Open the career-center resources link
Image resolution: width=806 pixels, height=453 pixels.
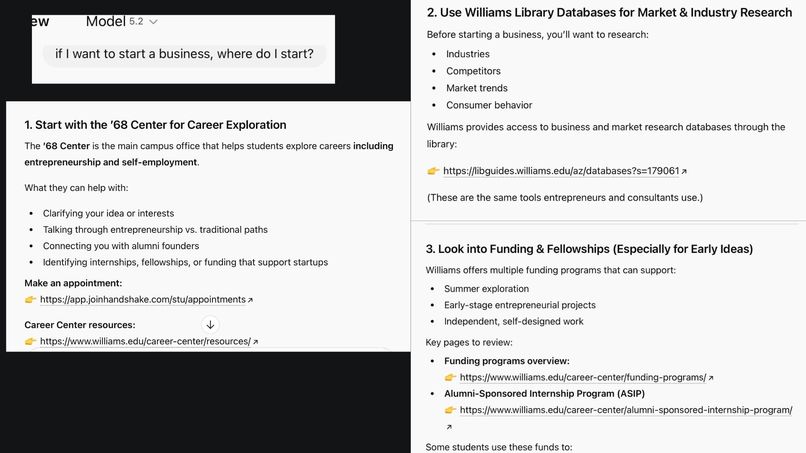tap(145, 341)
